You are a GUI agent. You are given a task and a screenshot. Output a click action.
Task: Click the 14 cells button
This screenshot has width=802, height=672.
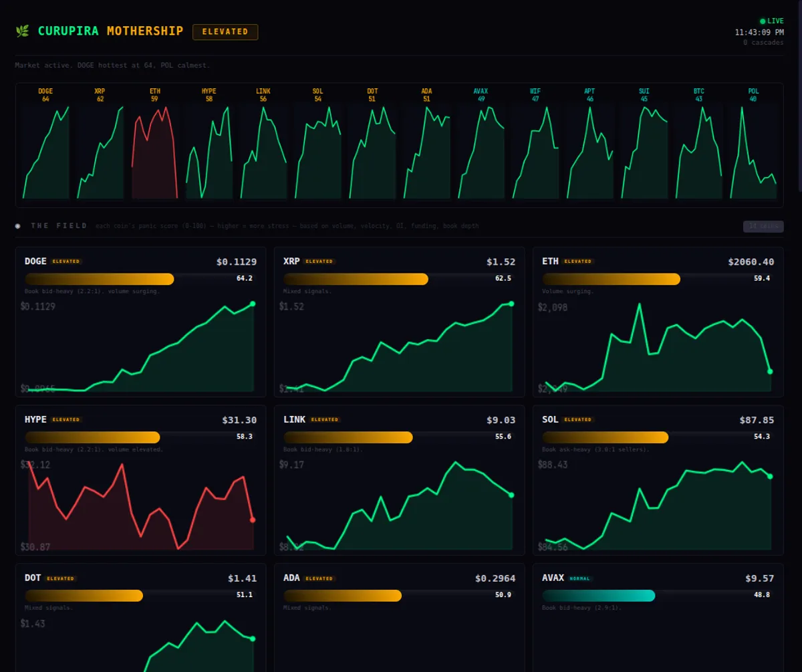coord(763,225)
